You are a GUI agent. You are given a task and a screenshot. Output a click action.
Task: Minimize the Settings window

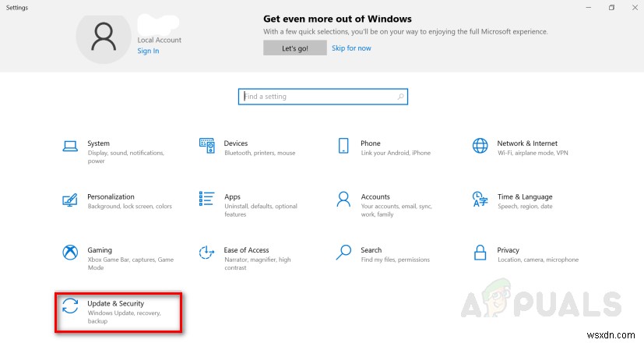(589, 7)
